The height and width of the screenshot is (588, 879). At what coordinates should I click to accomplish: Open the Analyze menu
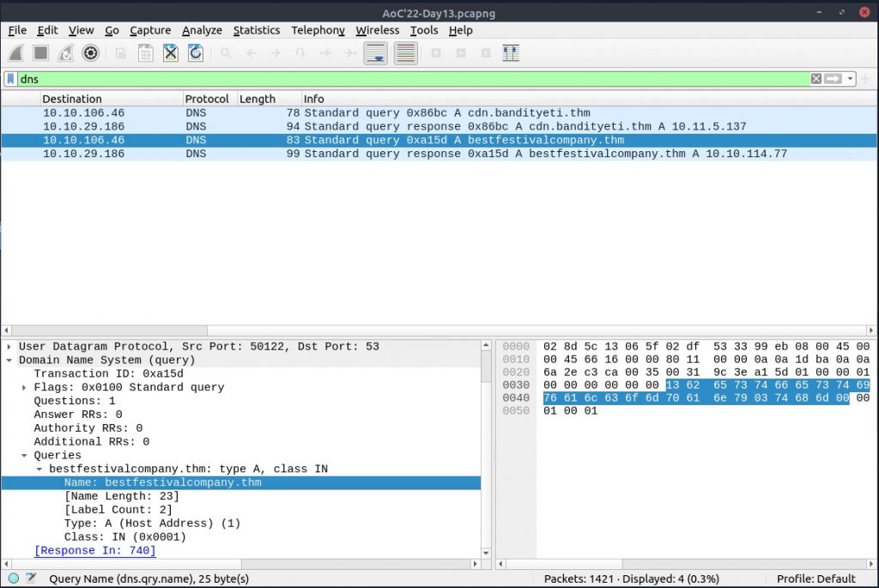coord(202,30)
